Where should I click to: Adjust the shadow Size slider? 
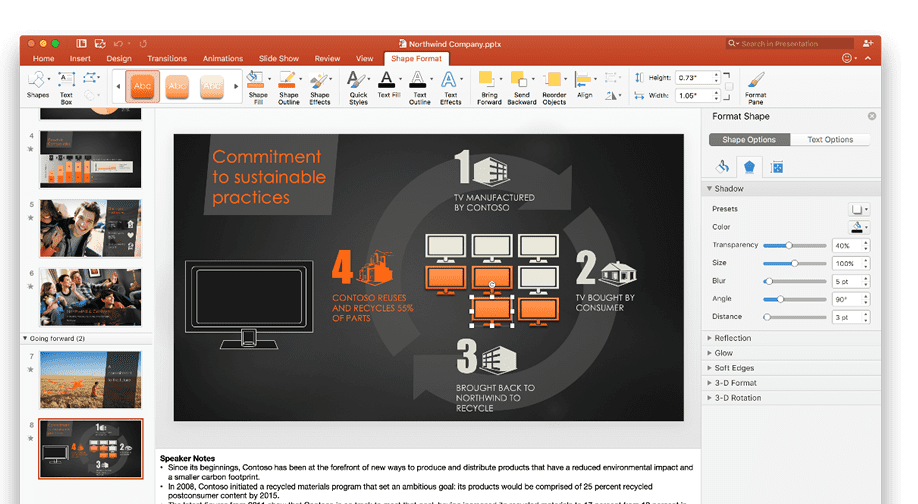[794, 263]
